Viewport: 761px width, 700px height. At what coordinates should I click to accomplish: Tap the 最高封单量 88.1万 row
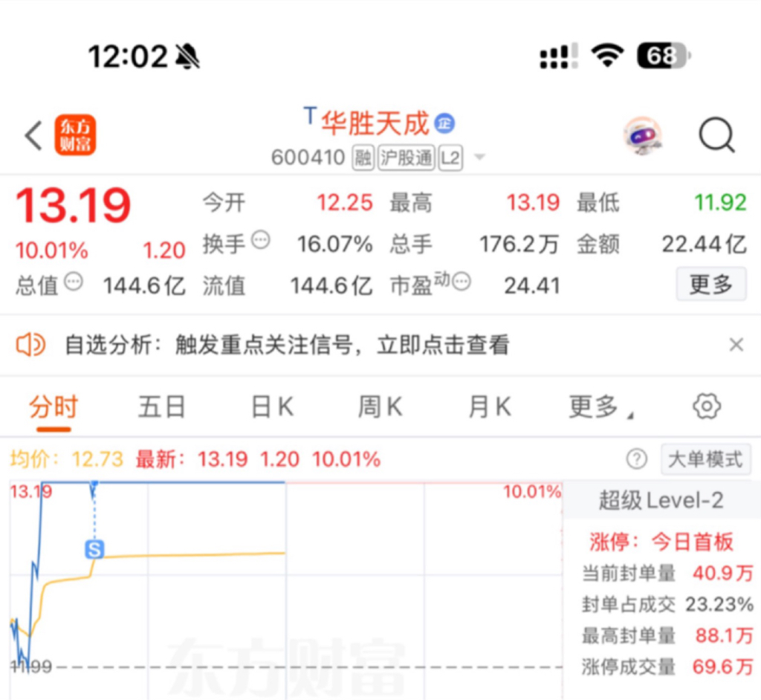click(667, 635)
